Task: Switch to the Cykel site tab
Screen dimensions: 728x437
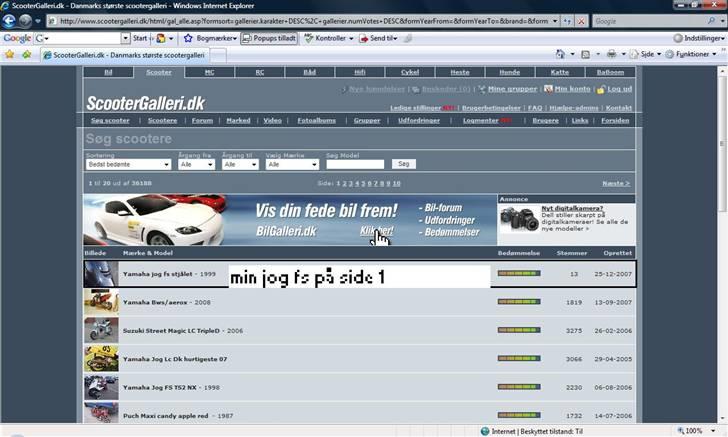Action: click(x=410, y=72)
